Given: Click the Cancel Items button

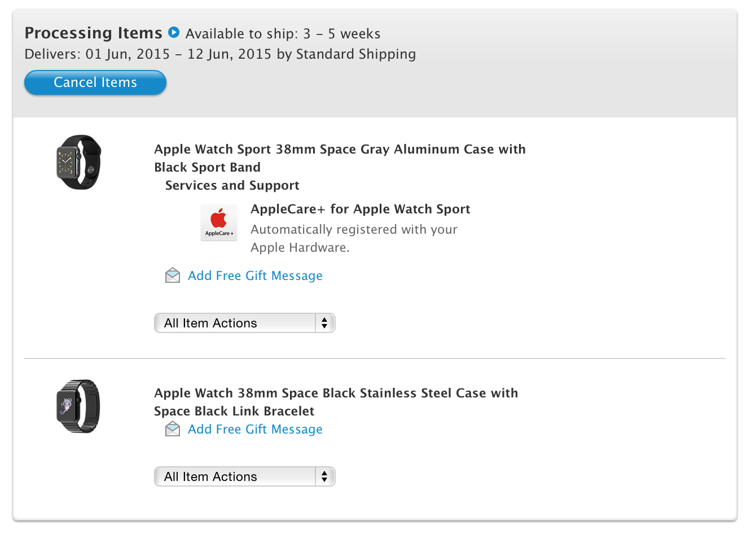Looking at the screenshot, I should click(x=95, y=82).
